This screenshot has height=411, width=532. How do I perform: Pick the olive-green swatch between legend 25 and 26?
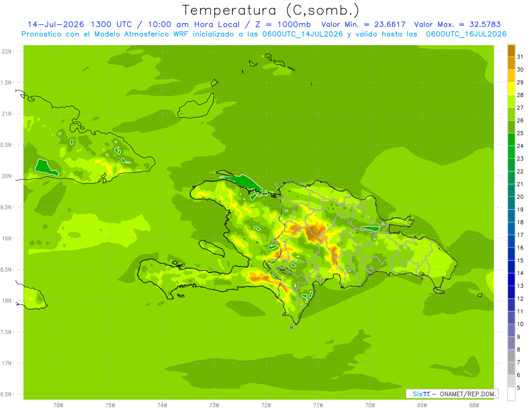[x=511, y=127]
